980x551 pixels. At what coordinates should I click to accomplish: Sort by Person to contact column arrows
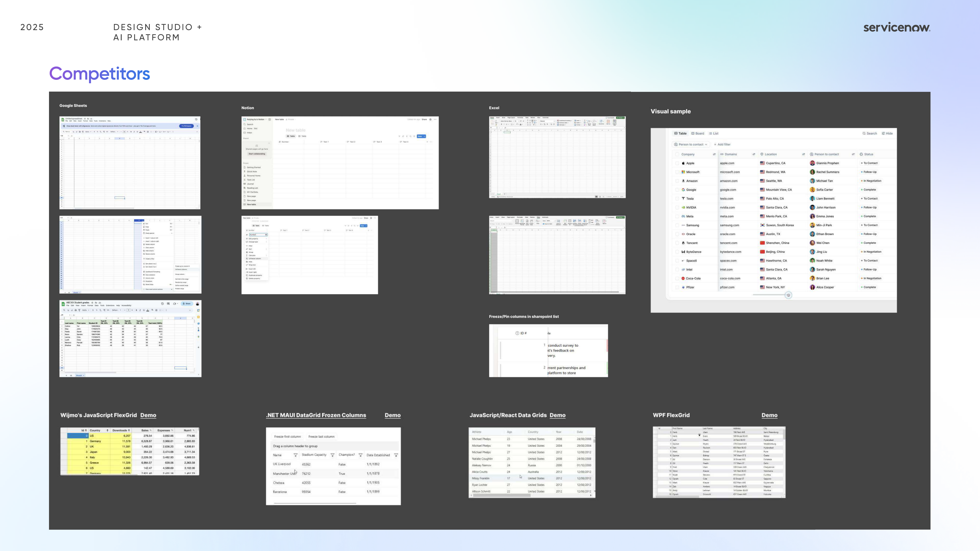[x=853, y=154]
